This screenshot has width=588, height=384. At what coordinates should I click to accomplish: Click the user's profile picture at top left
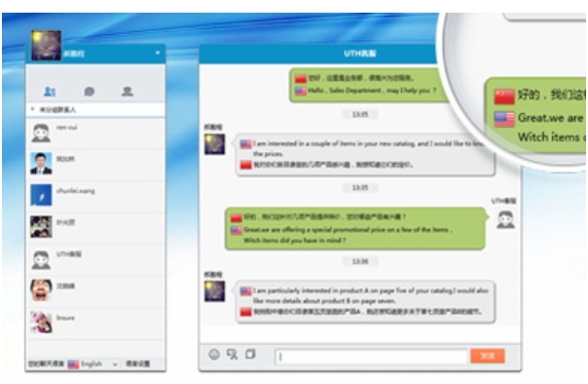46,46
